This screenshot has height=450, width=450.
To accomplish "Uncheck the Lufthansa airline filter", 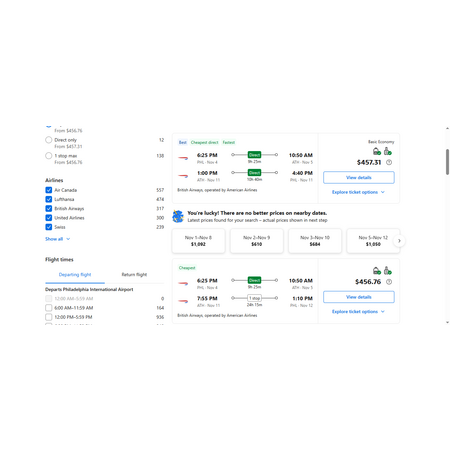I will [x=49, y=199].
